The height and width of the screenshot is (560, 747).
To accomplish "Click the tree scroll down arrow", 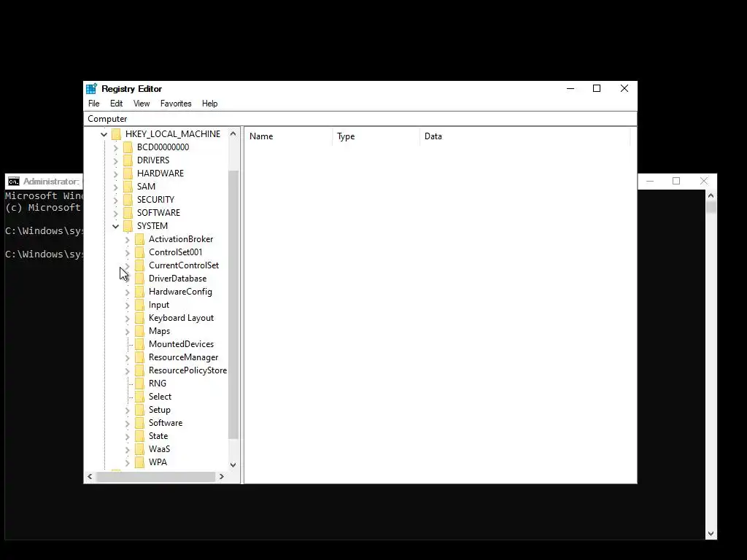I will click(x=233, y=464).
